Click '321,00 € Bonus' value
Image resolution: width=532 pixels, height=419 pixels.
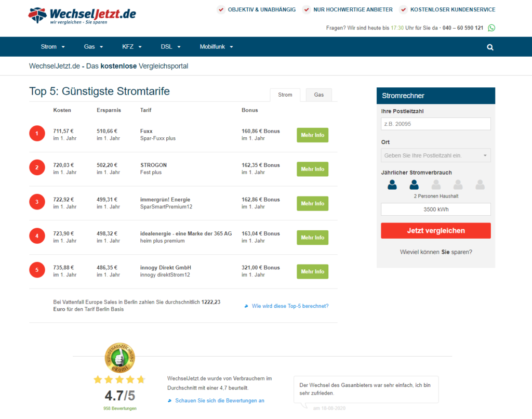261,268
